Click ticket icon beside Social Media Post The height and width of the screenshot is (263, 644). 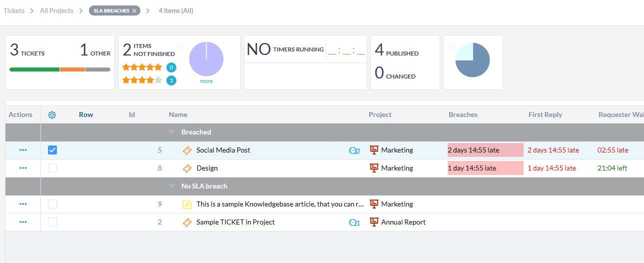[x=187, y=150]
